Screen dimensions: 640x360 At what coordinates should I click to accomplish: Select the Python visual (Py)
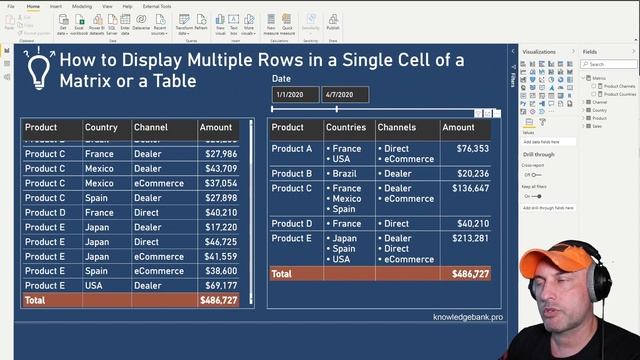523,104
